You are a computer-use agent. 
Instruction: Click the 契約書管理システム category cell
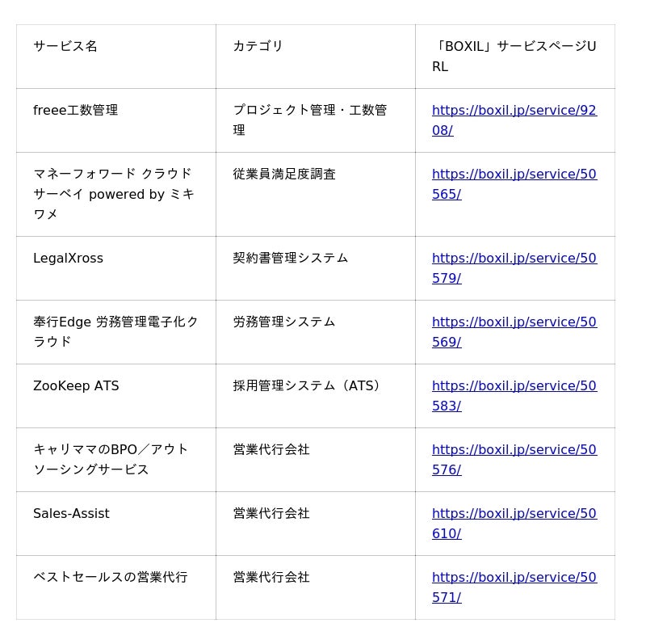(291, 259)
